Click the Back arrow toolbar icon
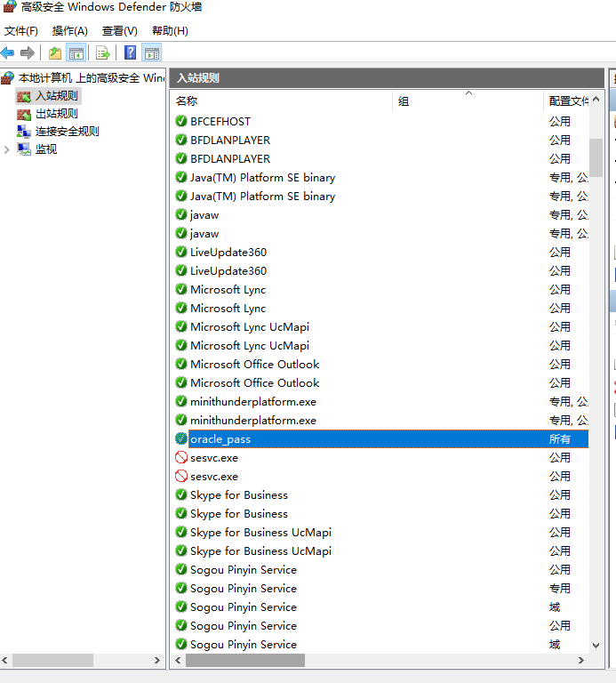 (x=8, y=53)
